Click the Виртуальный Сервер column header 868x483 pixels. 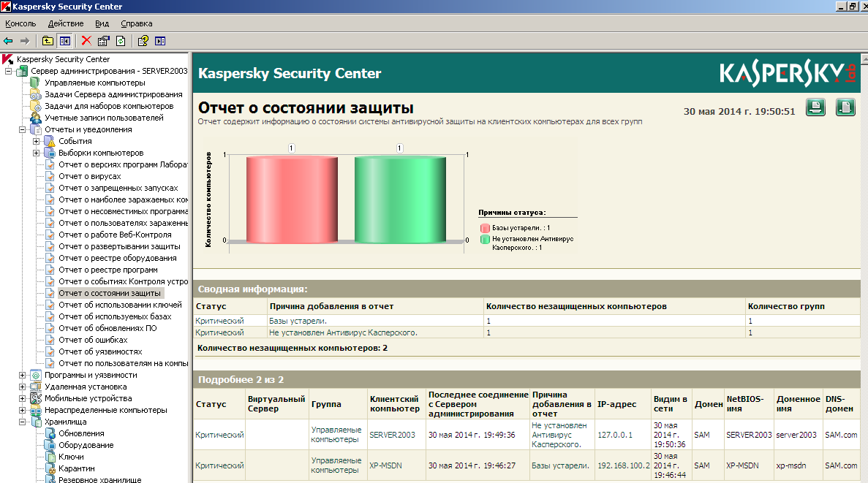point(276,404)
